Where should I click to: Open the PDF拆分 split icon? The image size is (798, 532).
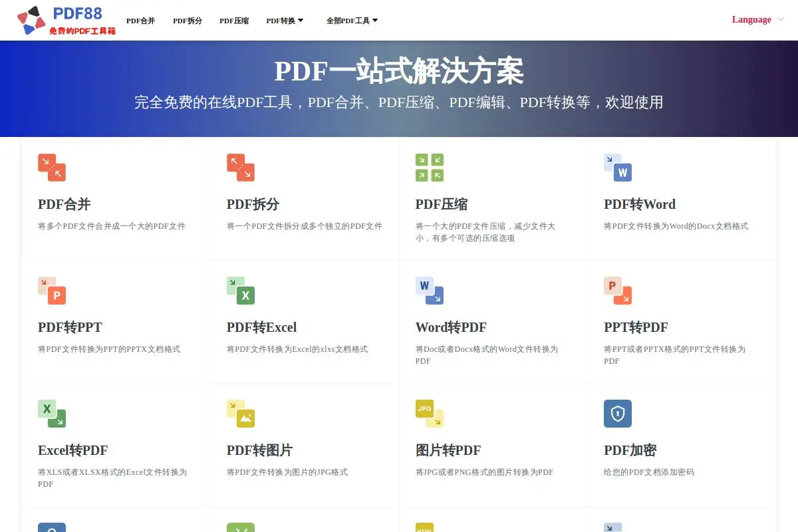(241, 168)
